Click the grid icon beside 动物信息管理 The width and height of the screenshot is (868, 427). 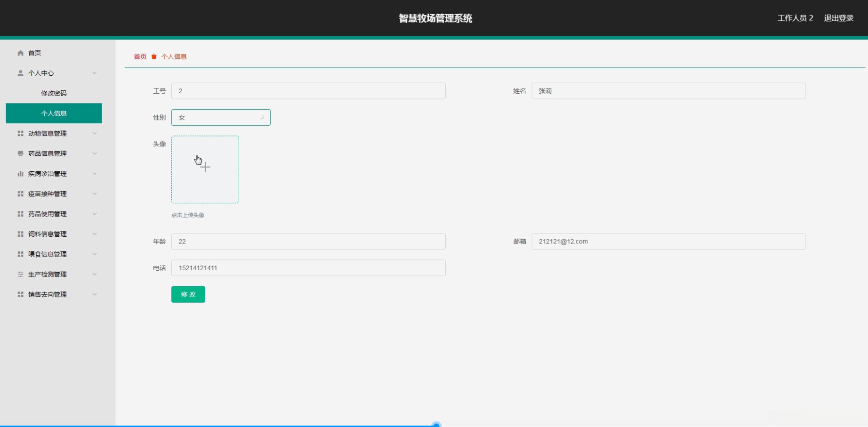click(x=20, y=134)
